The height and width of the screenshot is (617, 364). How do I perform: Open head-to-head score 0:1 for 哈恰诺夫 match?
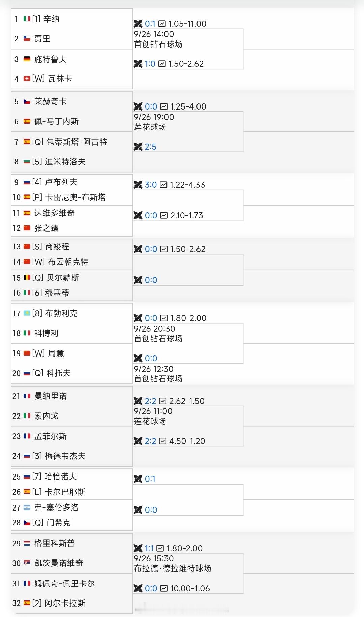[150, 479]
